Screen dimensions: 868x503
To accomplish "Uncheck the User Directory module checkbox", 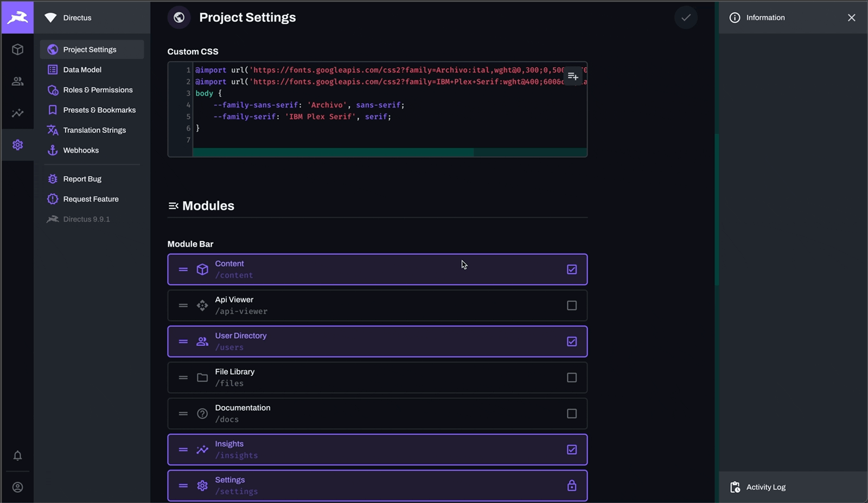I will (x=572, y=341).
